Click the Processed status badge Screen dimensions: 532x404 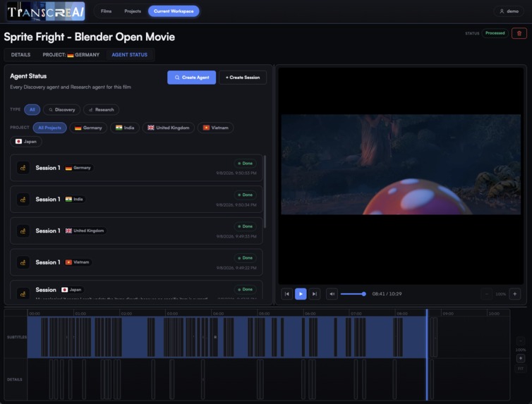tap(495, 33)
